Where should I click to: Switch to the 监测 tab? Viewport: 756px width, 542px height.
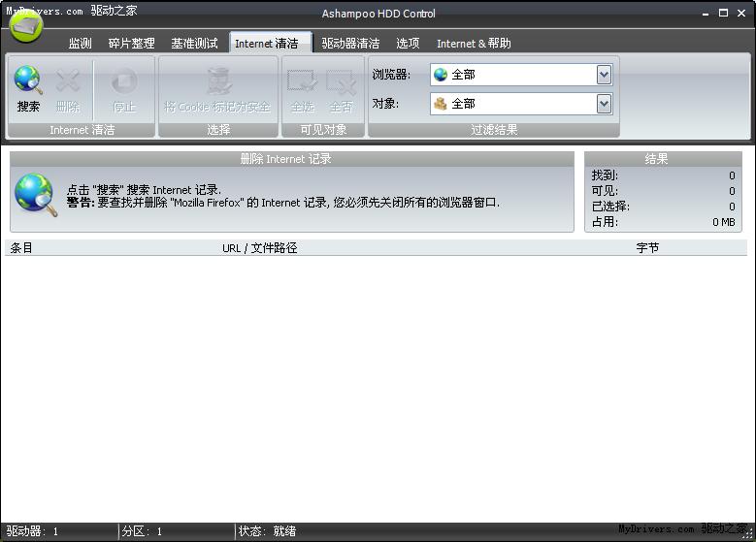(x=80, y=44)
